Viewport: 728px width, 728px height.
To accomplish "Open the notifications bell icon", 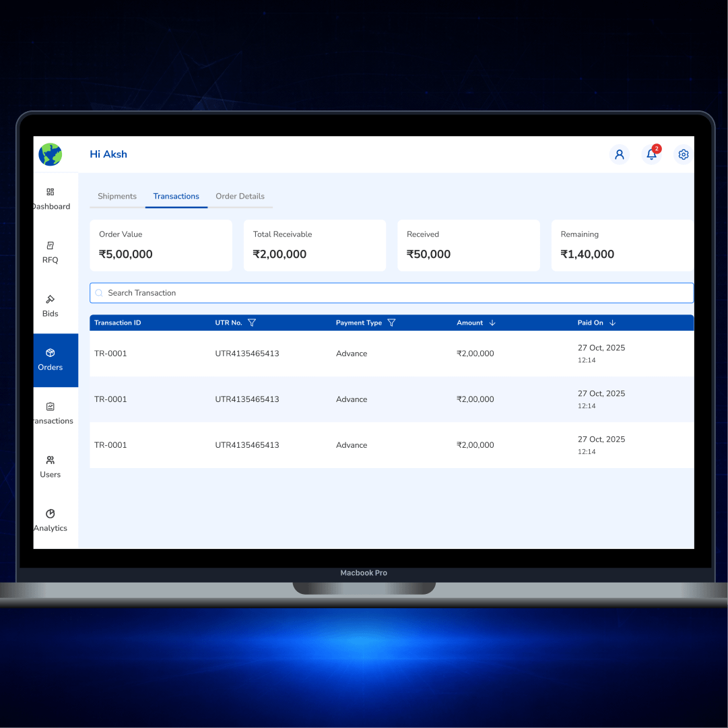I will 652,154.
